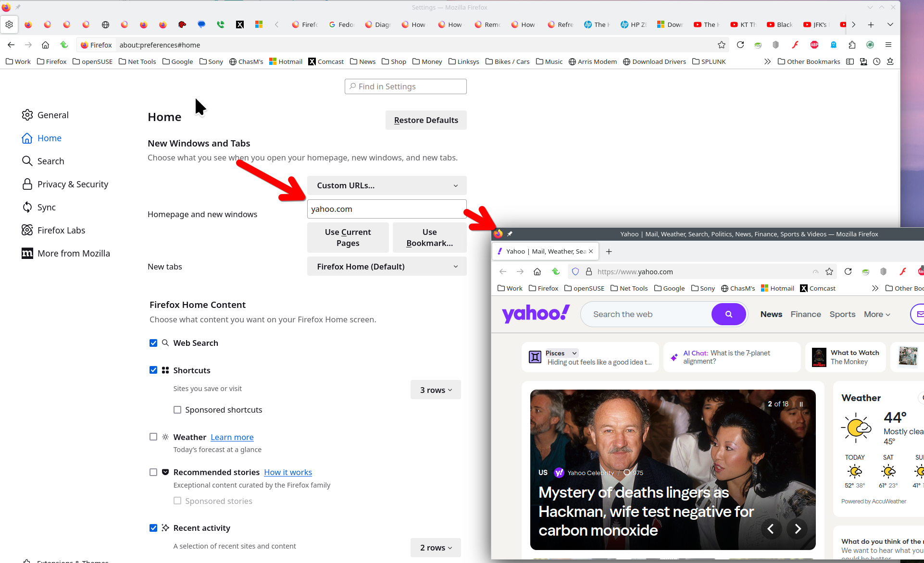Open the Sync settings category

click(38, 207)
